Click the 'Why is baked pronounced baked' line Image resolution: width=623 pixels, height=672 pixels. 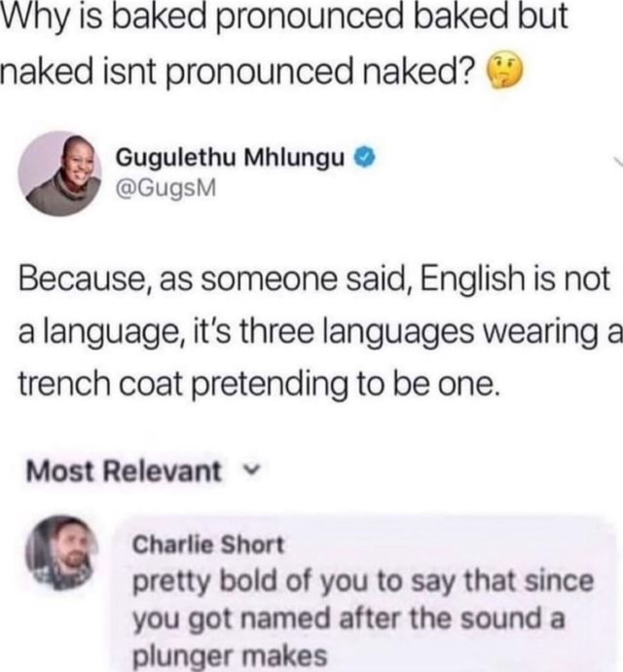pos(284,18)
